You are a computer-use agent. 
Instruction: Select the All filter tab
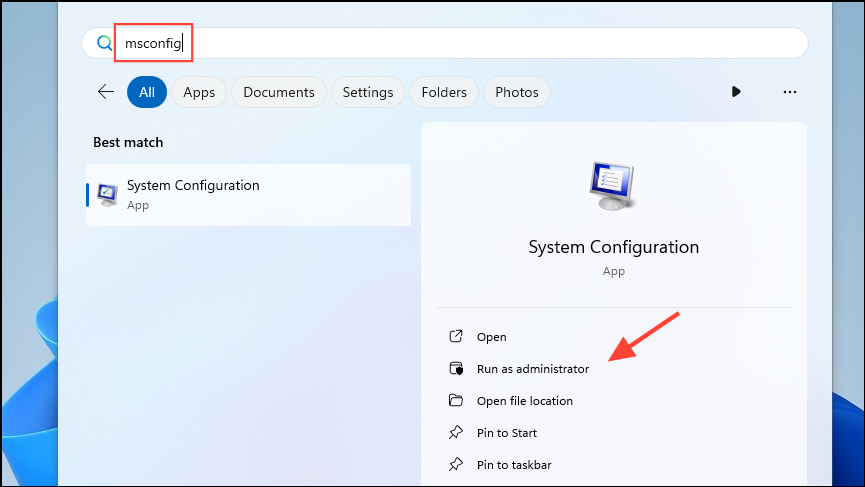click(x=147, y=92)
